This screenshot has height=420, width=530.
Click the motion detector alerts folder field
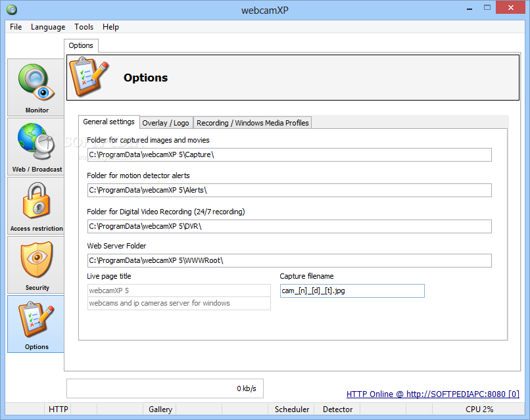click(x=289, y=190)
